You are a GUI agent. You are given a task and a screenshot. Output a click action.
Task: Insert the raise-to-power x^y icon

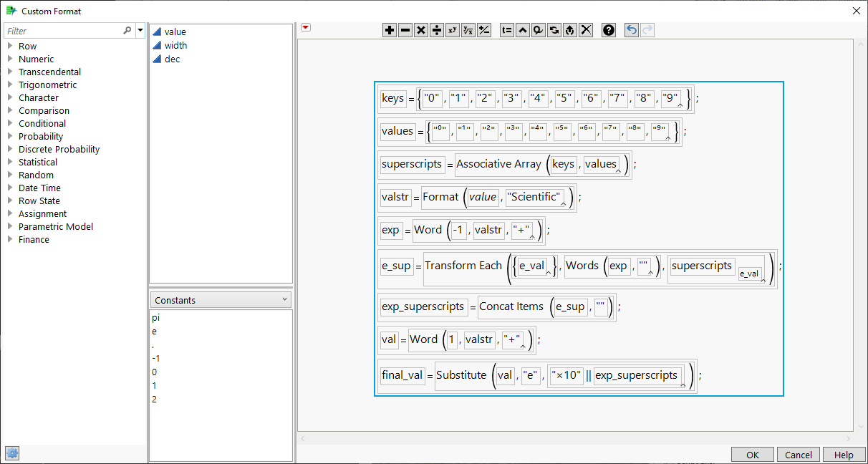click(x=452, y=30)
